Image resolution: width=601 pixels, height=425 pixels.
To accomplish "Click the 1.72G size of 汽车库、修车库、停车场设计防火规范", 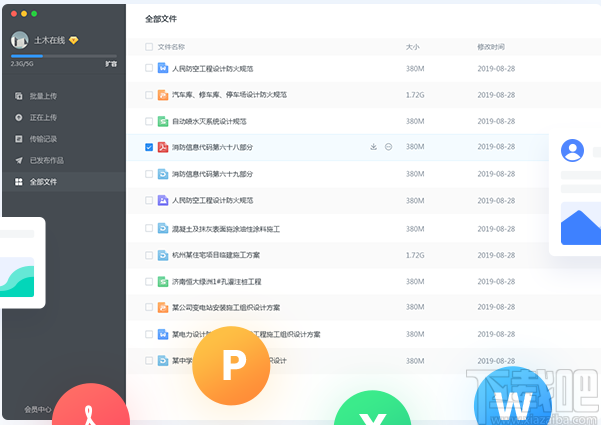I will coord(415,95).
